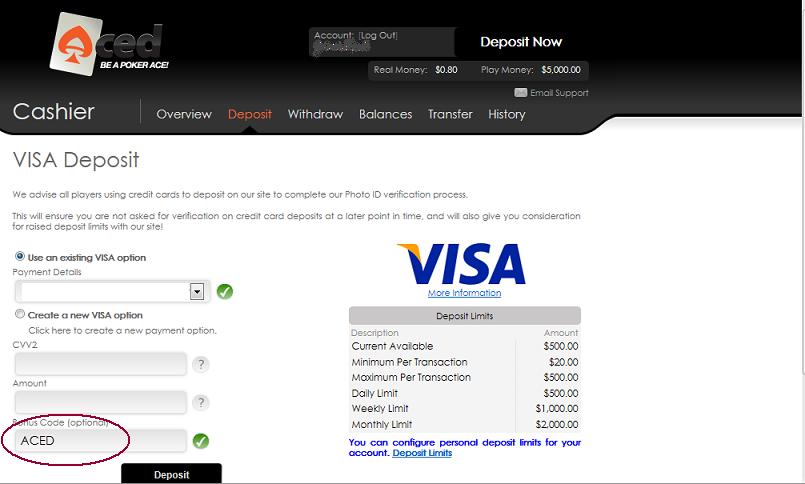Click the Minimum Per Transaction $20.00 value
The image size is (805, 484).
[564, 362]
